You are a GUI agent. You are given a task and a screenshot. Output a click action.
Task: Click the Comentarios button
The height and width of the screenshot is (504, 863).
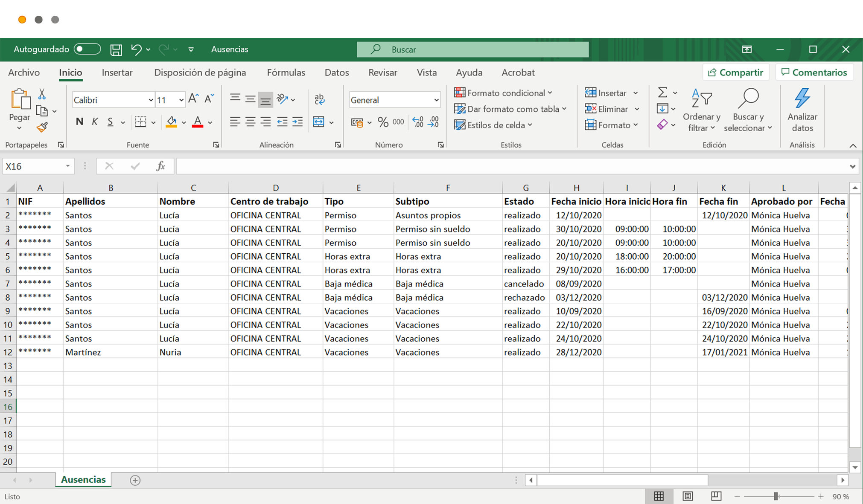coord(814,72)
